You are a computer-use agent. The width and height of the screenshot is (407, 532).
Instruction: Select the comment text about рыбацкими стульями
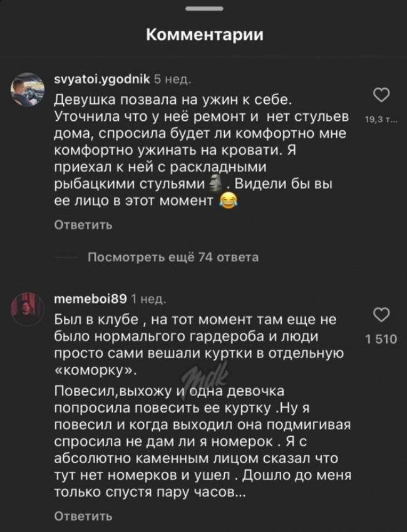tap(202, 150)
